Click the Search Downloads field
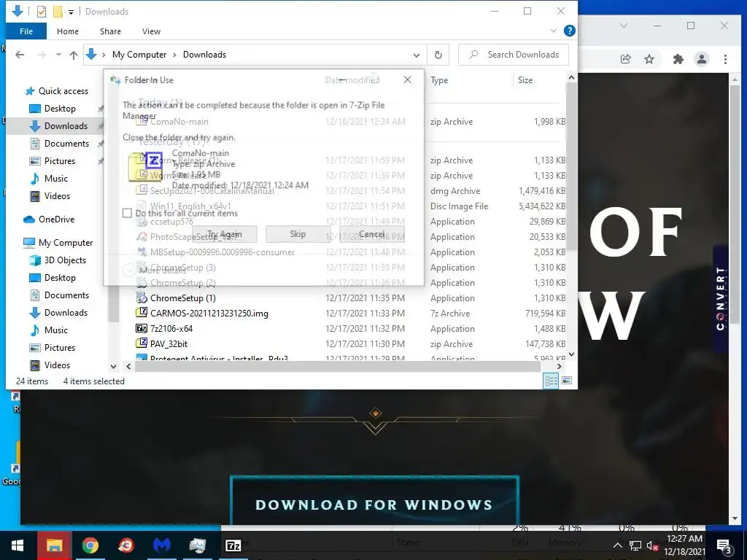747x560 pixels. (513, 55)
